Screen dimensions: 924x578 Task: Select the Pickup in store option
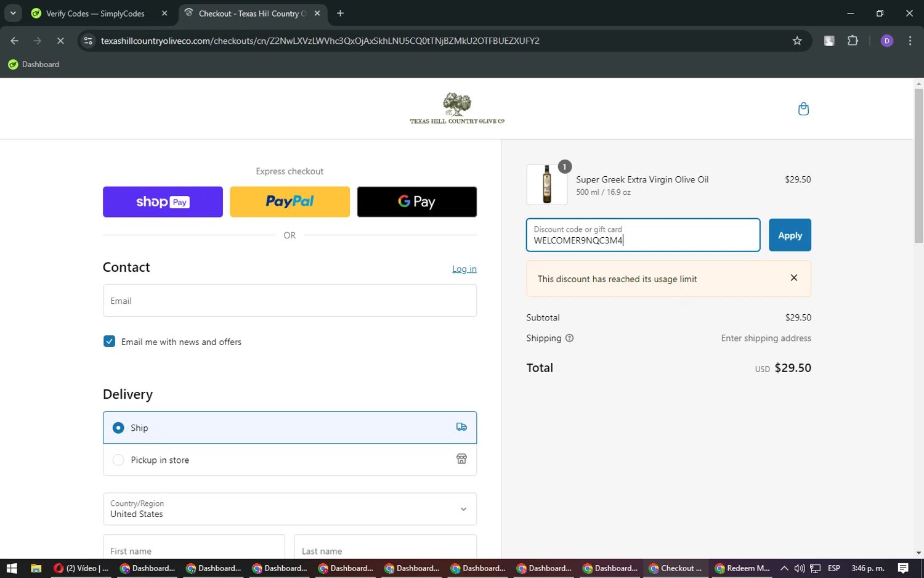[x=290, y=460]
